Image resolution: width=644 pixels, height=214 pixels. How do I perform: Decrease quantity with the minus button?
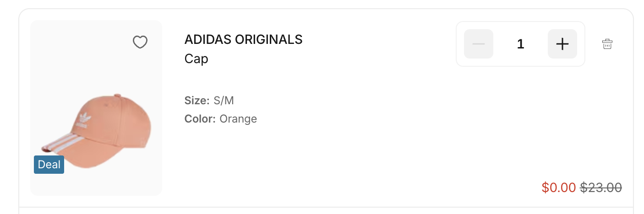[x=478, y=44]
